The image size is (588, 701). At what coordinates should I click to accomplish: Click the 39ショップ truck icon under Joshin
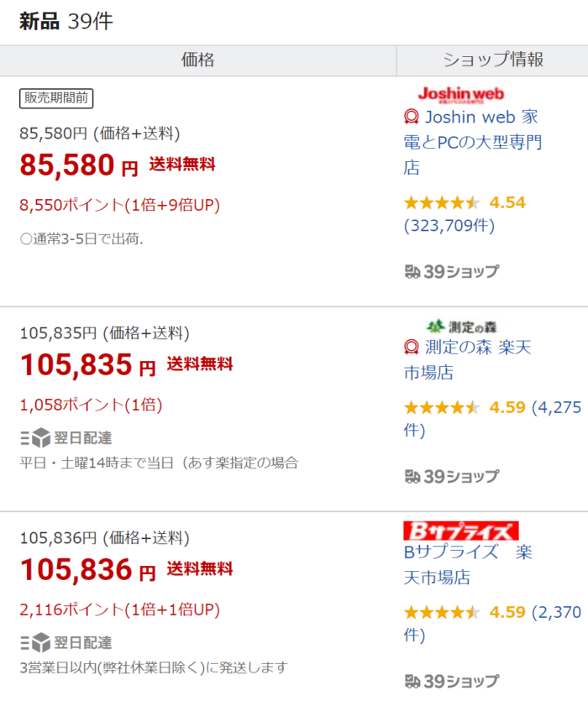(x=412, y=271)
